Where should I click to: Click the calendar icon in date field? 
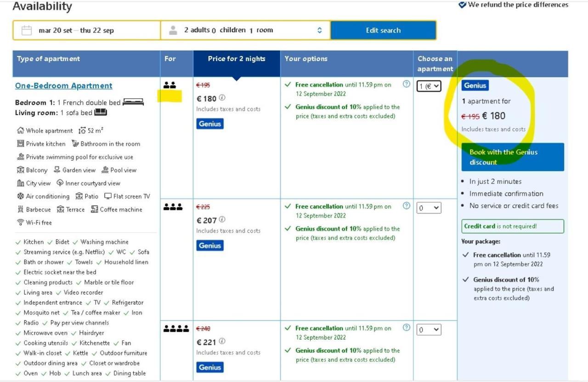click(x=27, y=30)
